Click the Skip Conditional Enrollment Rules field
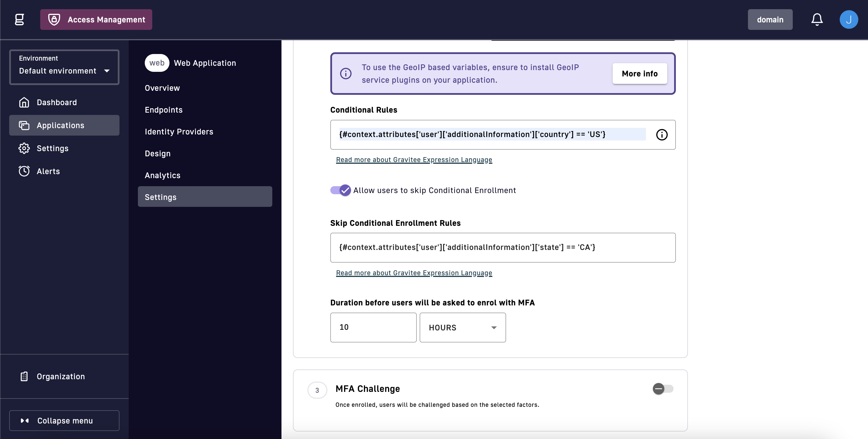Screen dimensions: 868x439 (502, 247)
